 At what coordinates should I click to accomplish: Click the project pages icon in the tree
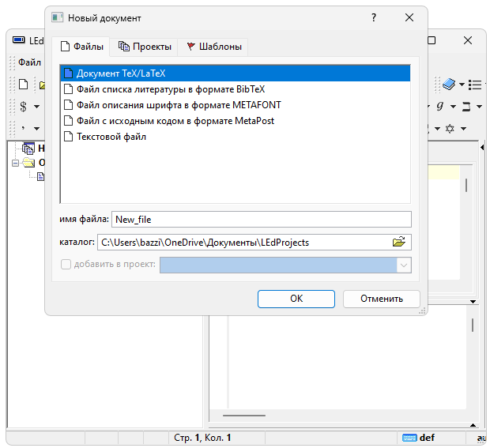coord(28,149)
